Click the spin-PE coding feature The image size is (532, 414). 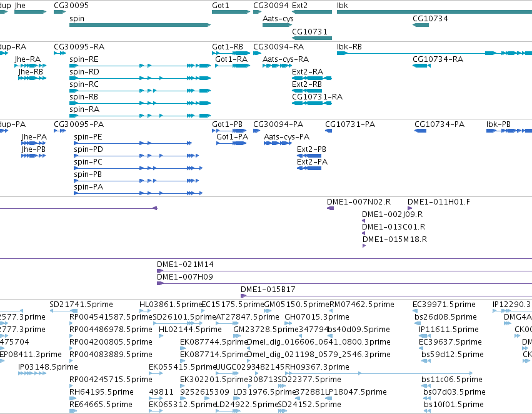pyautogui.click(x=133, y=143)
